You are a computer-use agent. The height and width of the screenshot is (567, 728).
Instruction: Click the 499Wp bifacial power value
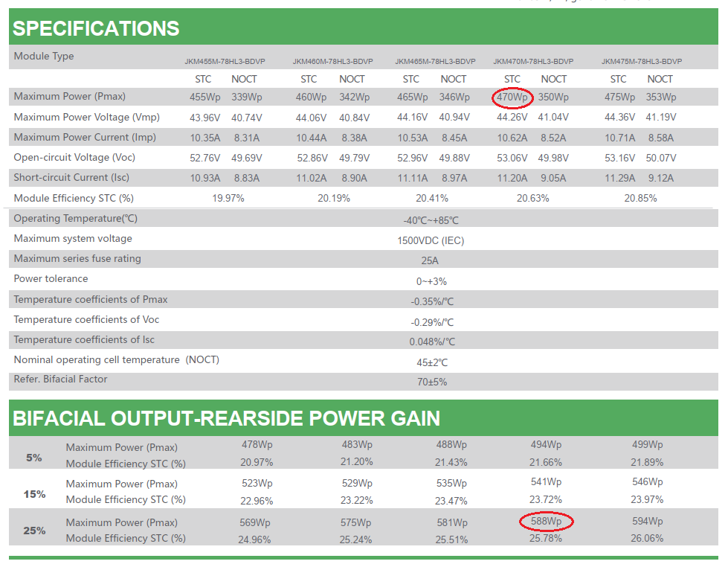pos(647,444)
